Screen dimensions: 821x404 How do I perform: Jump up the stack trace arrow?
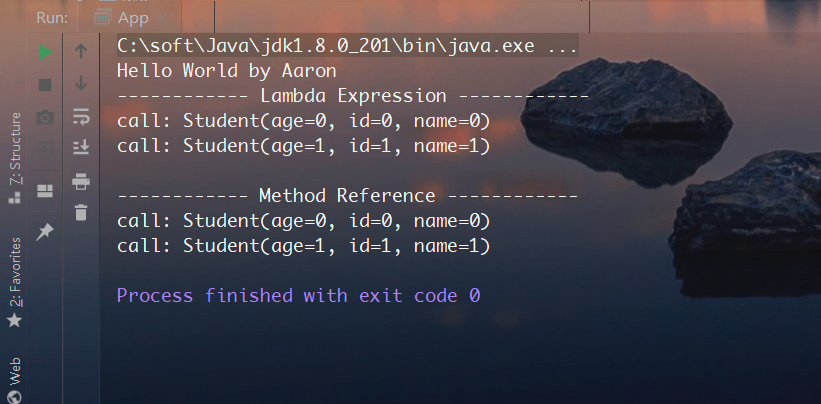tap(81, 52)
